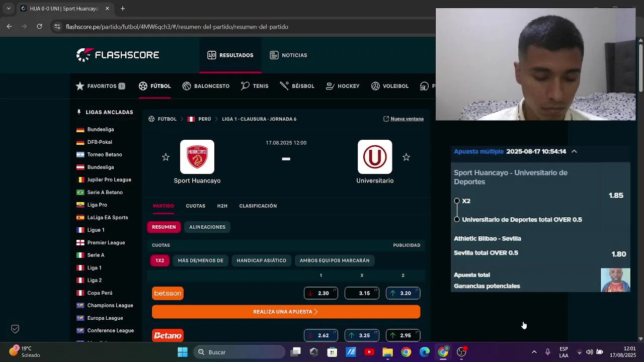Select the Resumen sub-tab
Image resolution: width=644 pixels, height=362 pixels.
click(164, 227)
